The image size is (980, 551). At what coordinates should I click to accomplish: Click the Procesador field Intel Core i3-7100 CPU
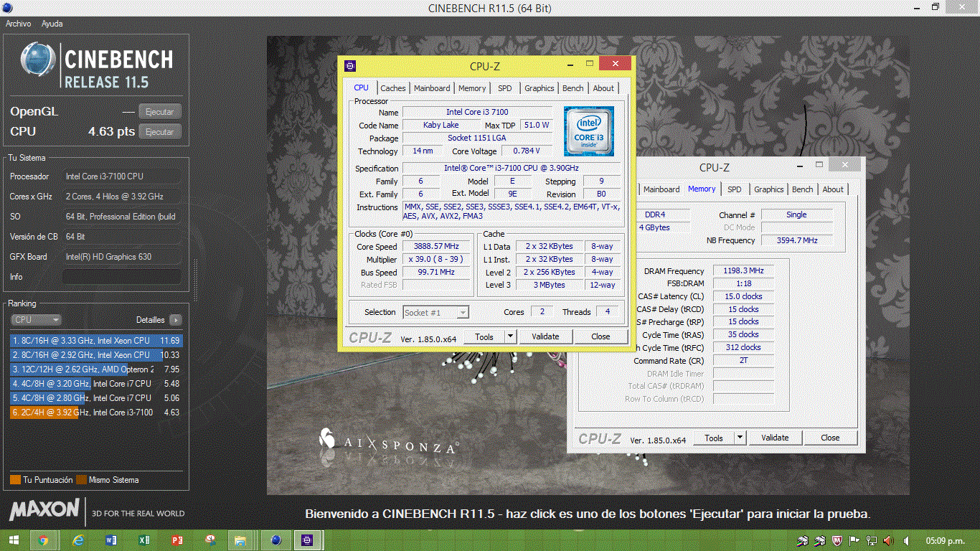pos(122,176)
